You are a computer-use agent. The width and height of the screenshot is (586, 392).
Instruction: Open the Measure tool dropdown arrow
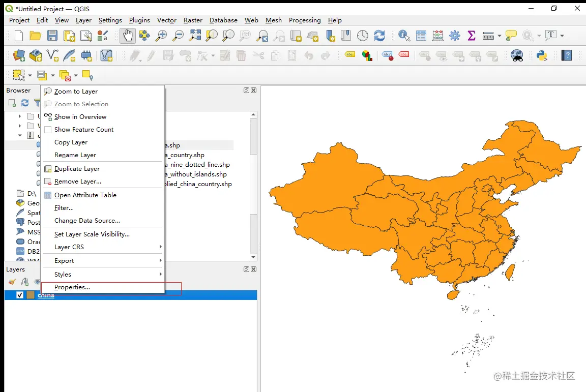click(x=500, y=36)
